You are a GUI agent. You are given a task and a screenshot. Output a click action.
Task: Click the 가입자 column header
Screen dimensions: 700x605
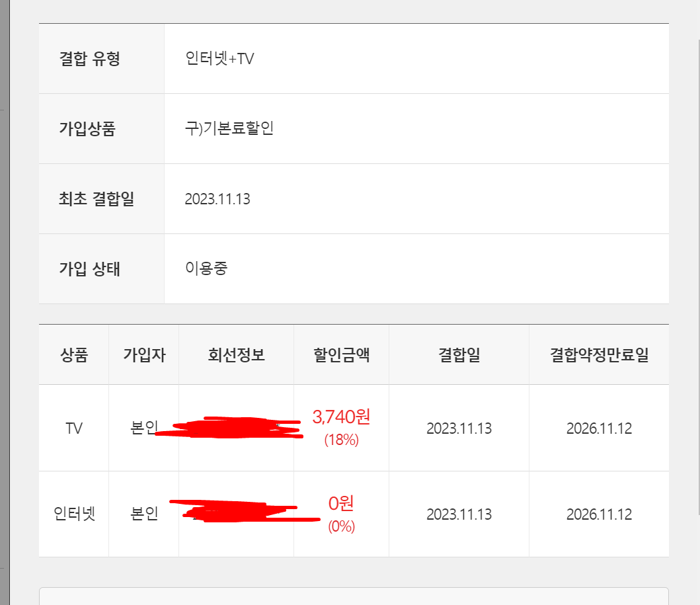(144, 355)
